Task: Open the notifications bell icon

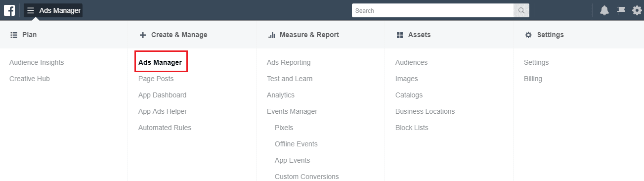Action: point(604,10)
